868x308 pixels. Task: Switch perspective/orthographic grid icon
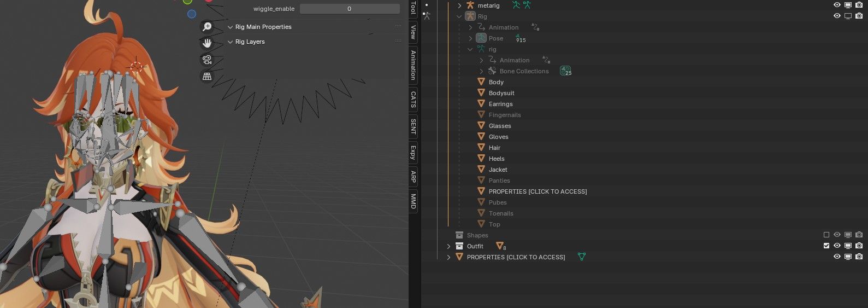click(207, 77)
